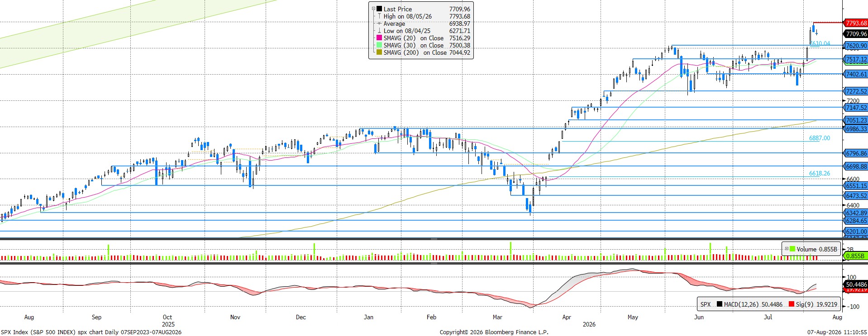Select the High on 08/05/26 marker icon
This screenshot has height=336, width=868.
click(379, 16)
